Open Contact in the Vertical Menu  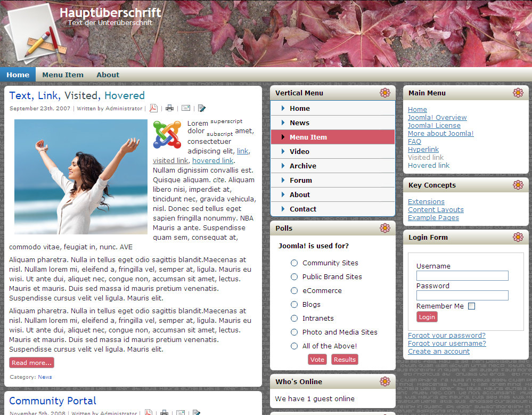click(x=333, y=209)
